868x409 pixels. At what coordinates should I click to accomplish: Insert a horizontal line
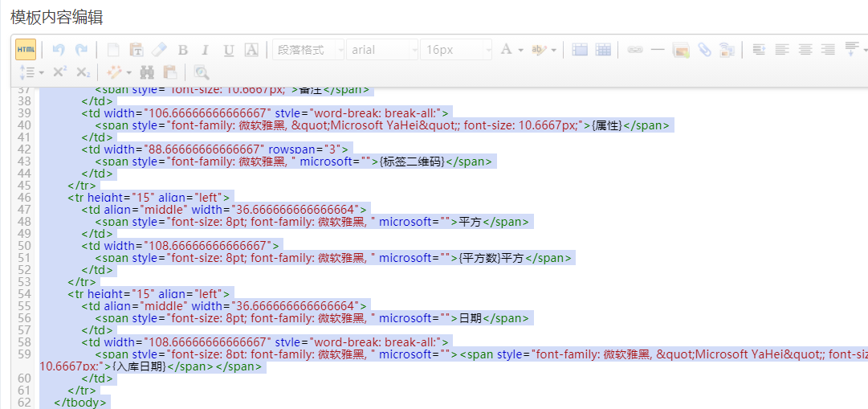(658, 50)
